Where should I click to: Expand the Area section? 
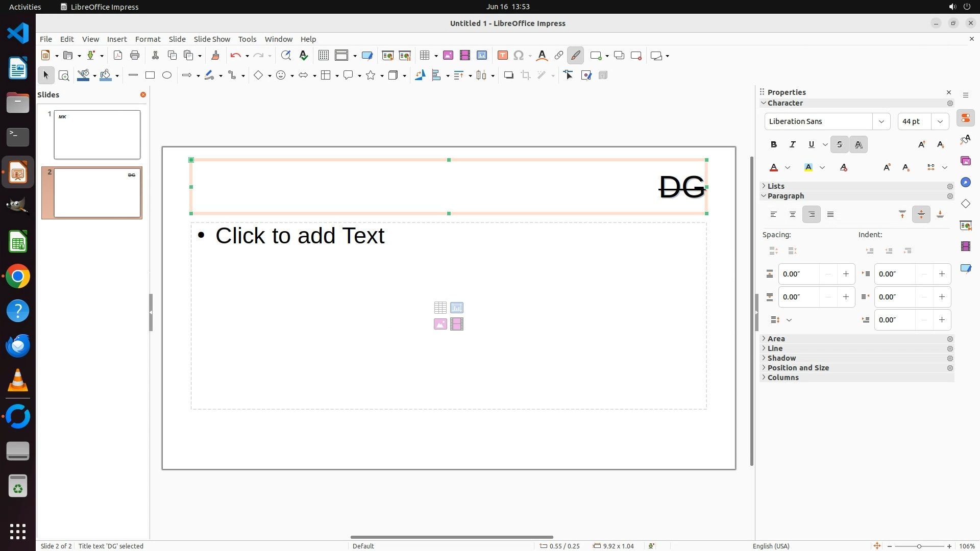[x=776, y=339]
